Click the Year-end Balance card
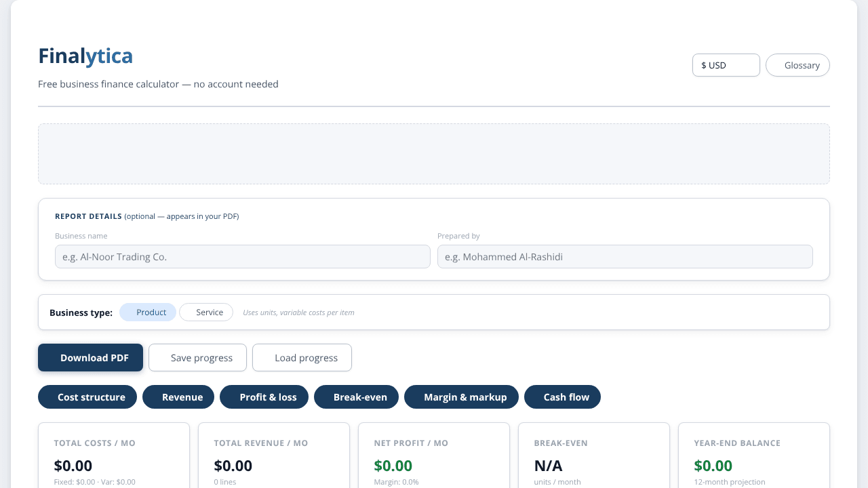 pos(754,455)
